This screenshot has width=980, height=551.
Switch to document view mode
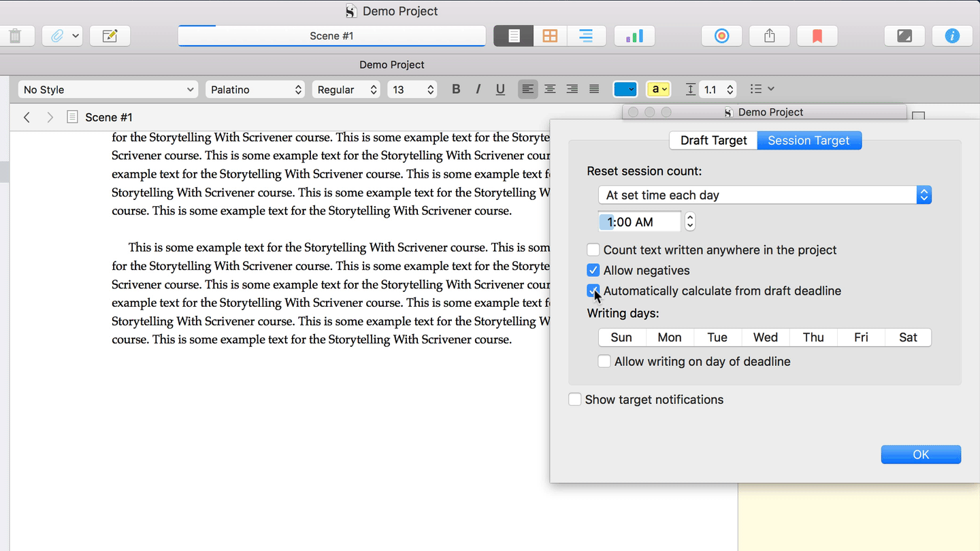point(514,36)
